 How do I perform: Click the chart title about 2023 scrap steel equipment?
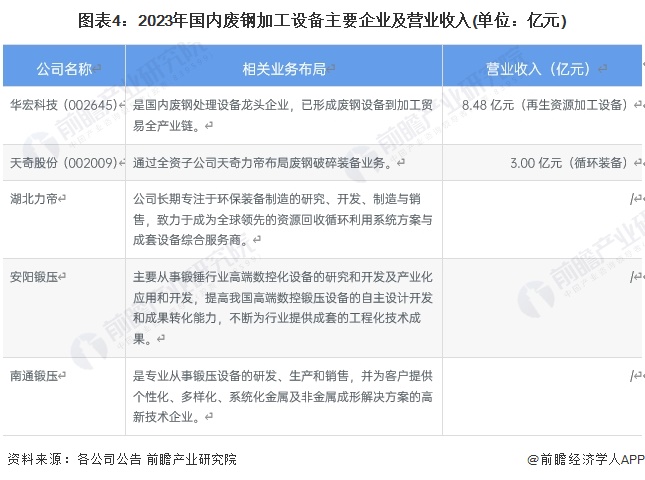(x=322, y=20)
